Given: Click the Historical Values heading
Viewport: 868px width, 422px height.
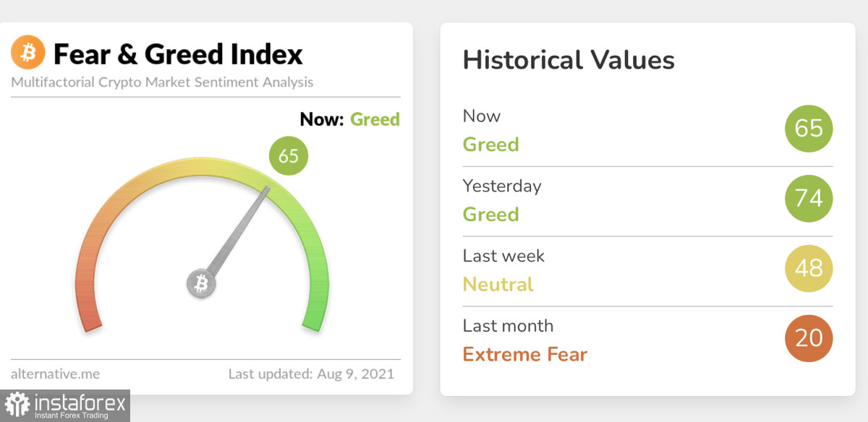Looking at the screenshot, I should pyautogui.click(x=569, y=59).
